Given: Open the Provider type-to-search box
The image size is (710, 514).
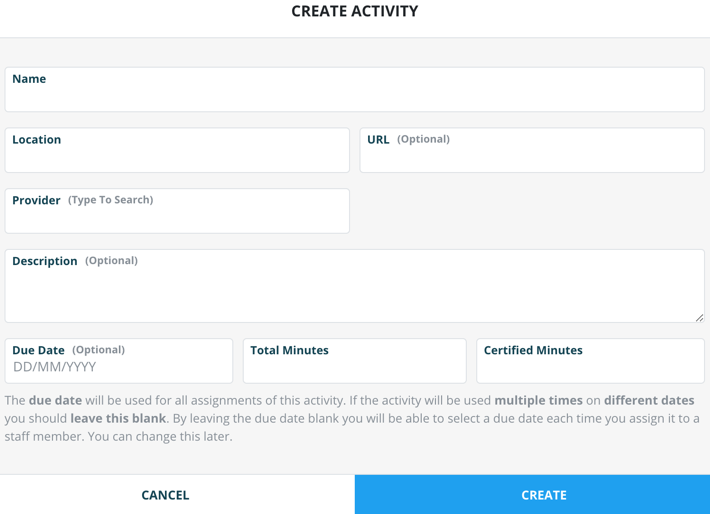Looking at the screenshot, I should 177,219.
